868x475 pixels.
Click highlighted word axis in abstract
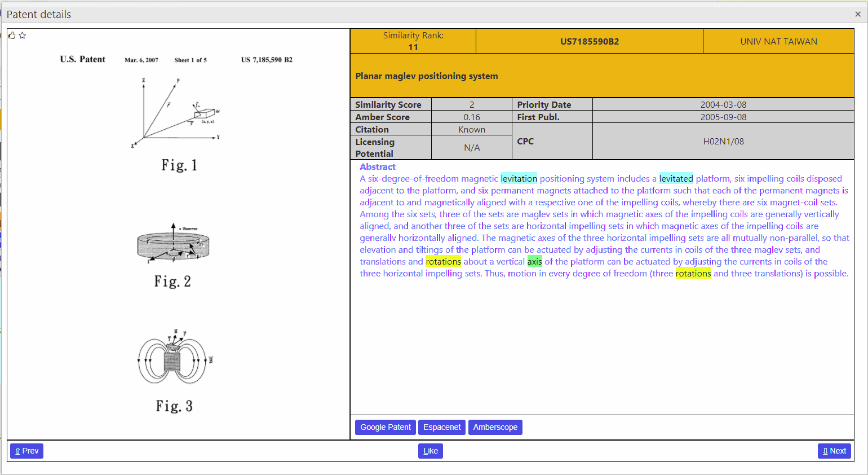[534, 261]
